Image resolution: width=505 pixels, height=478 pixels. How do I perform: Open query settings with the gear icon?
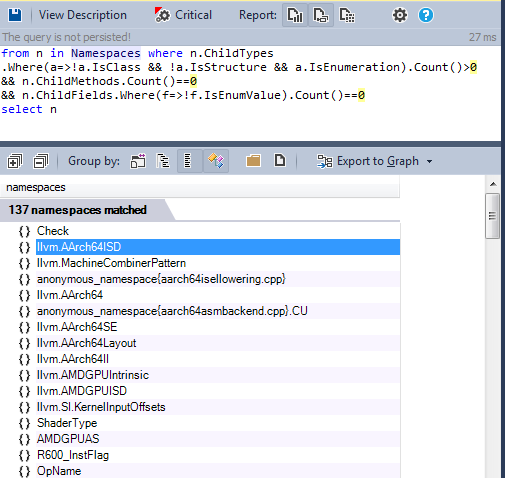[x=400, y=15]
